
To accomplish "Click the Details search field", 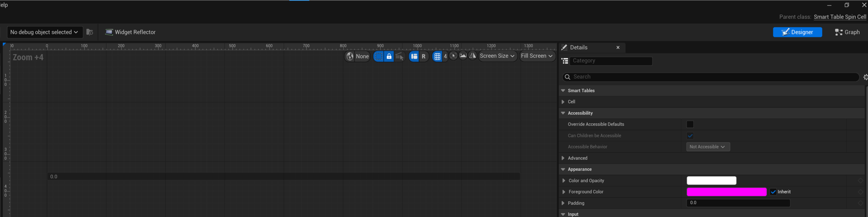I will (x=711, y=77).
